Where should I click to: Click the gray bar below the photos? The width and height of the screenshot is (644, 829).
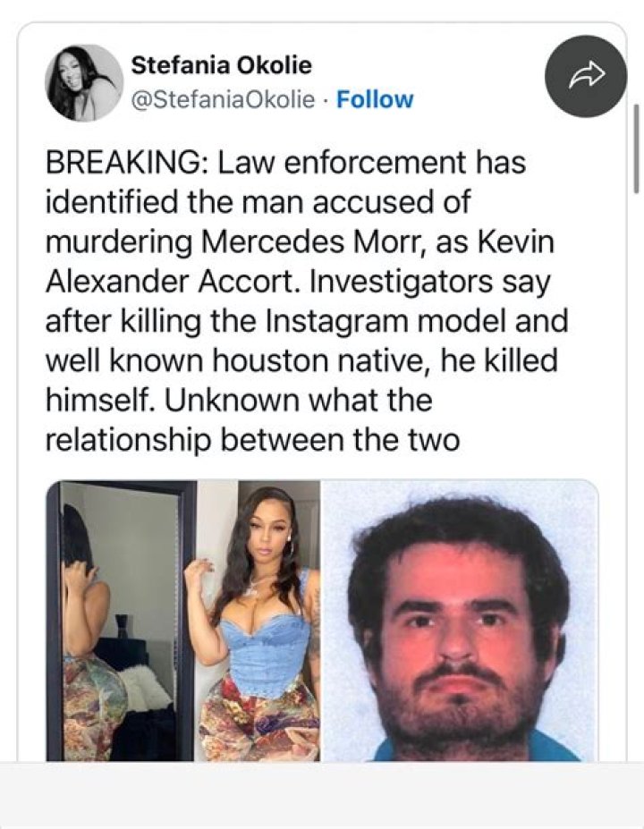pyautogui.click(x=322, y=795)
